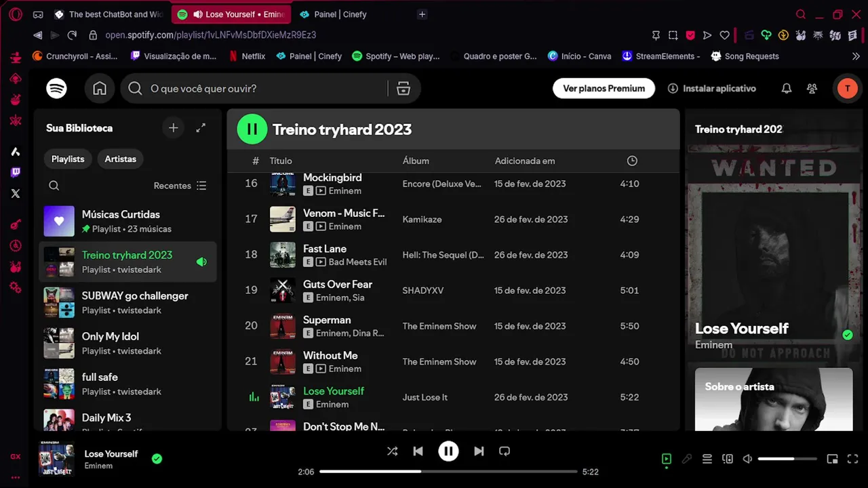Open the user profile avatar
Viewport: 868px width, 488px height.
tap(847, 88)
